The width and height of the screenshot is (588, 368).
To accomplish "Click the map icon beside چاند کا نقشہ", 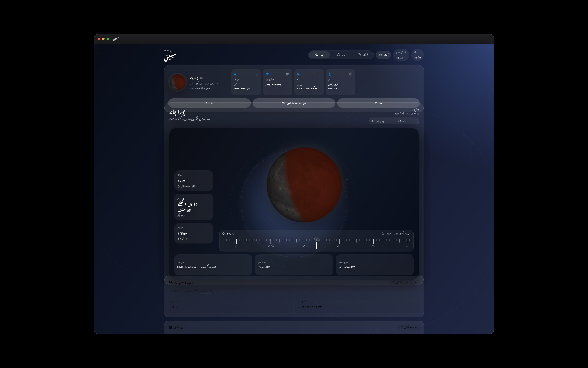I will click(170, 328).
